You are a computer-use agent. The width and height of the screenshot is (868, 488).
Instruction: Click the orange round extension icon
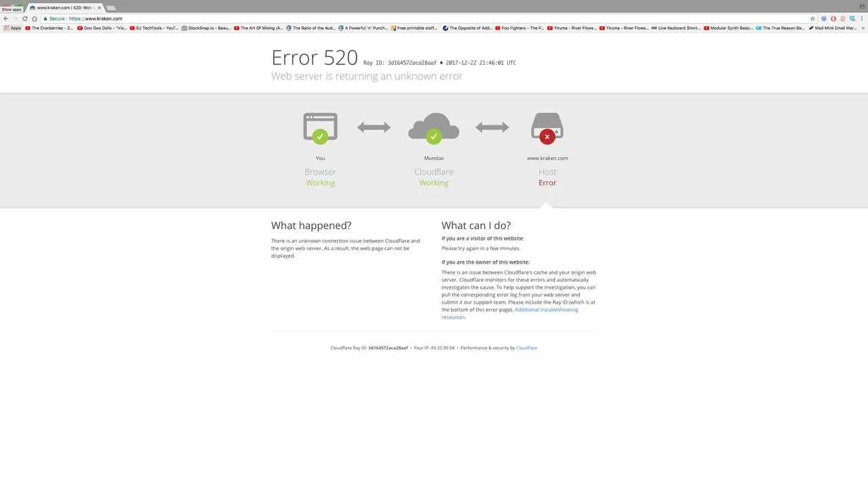point(843,18)
